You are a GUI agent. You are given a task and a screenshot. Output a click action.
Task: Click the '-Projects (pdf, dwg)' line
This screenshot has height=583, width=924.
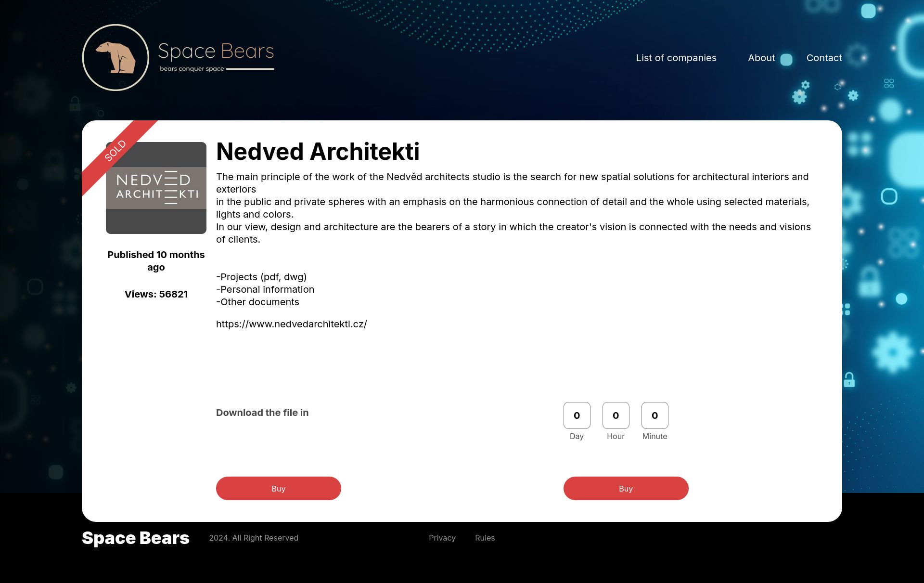coord(261,277)
